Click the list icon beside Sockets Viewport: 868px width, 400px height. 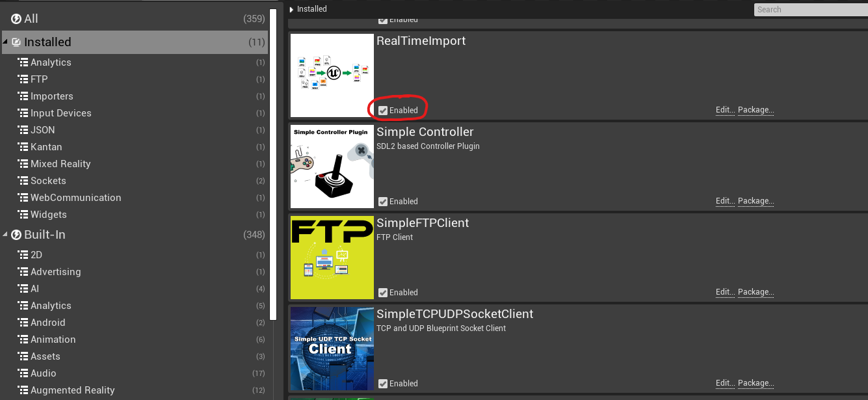coord(23,181)
